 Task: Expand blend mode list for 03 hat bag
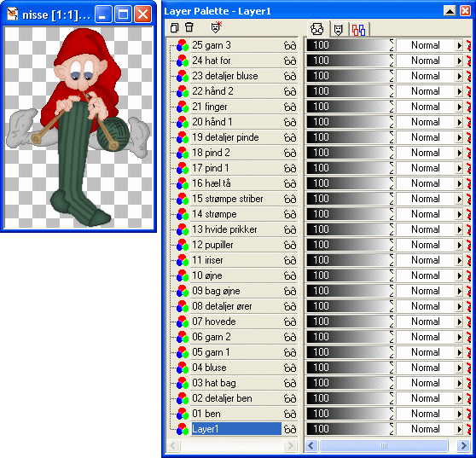coord(459,383)
